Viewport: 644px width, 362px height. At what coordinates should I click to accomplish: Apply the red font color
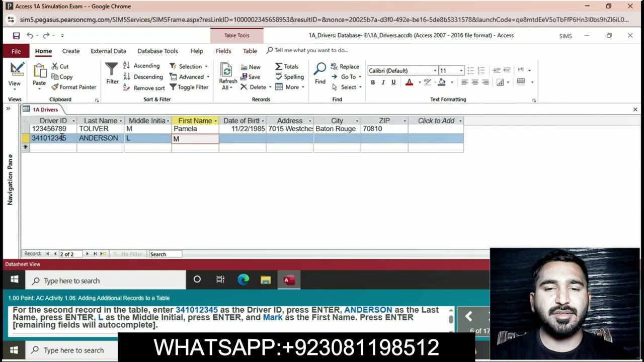(x=409, y=82)
